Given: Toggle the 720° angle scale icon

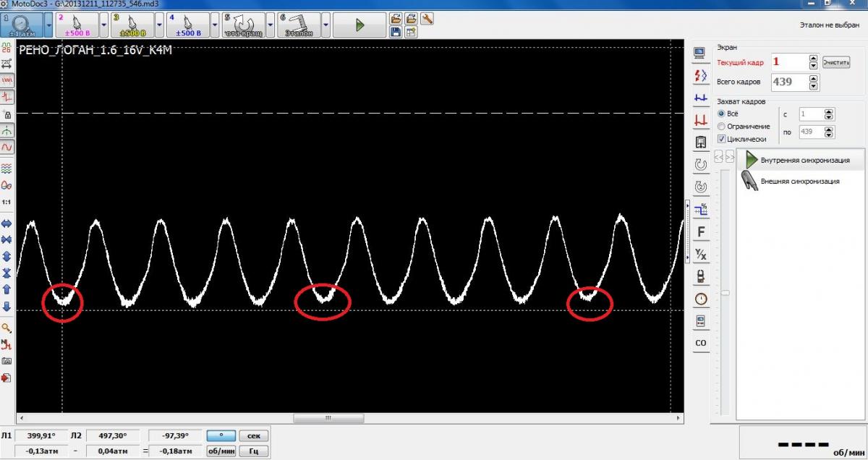Looking at the screenshot, I should tap(7, 63).
